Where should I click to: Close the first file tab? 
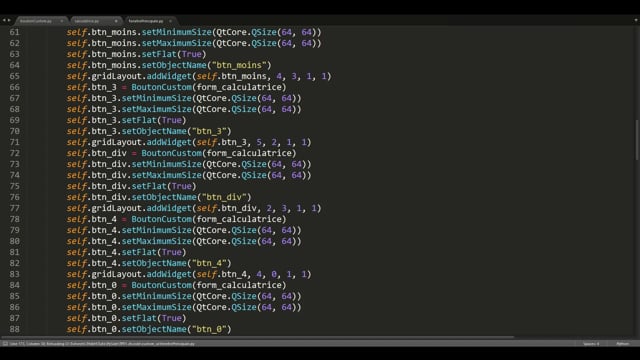[x=62, y=21]
